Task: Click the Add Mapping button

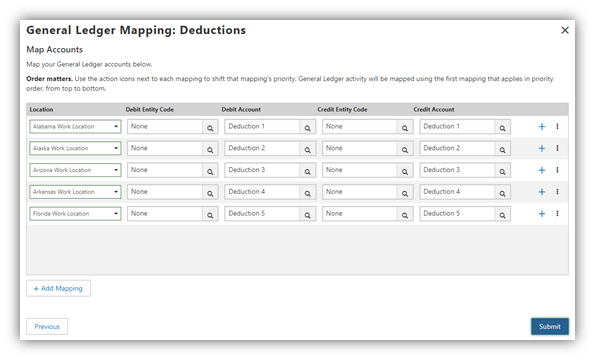Action: coord(58,288)
